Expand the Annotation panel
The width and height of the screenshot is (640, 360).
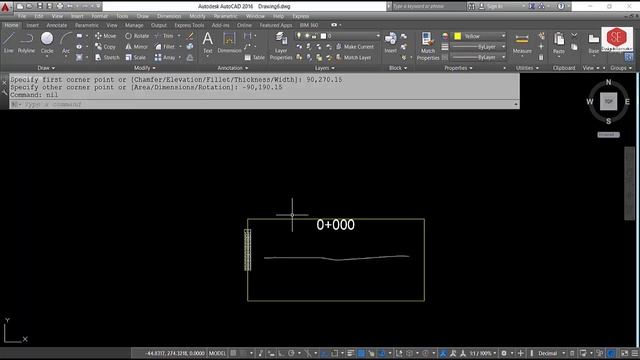pos(233,68)
